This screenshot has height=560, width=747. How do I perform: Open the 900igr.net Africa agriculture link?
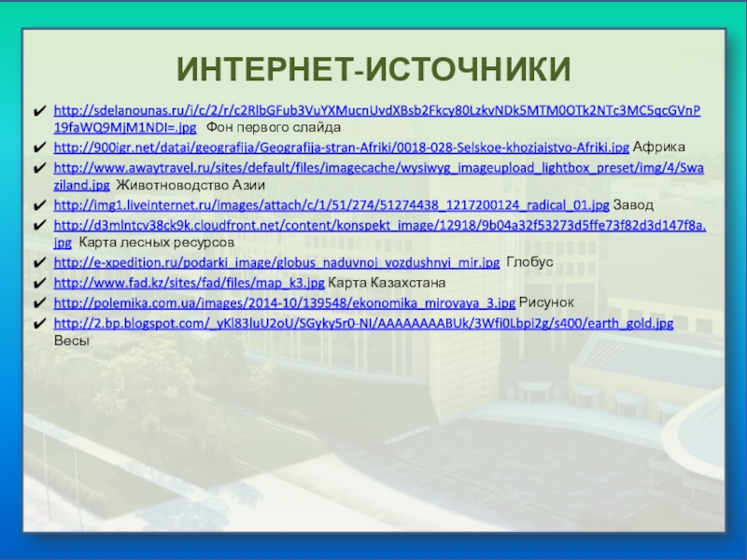[341, 147]
